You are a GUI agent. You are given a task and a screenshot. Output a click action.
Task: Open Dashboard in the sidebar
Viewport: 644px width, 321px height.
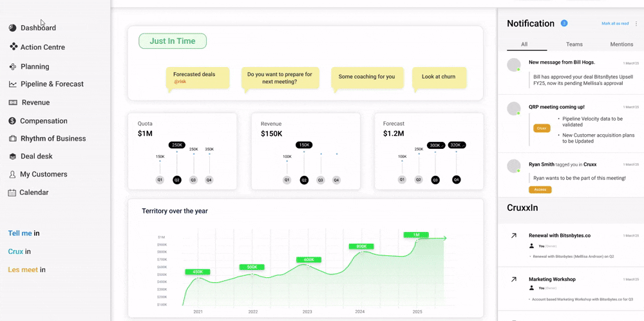click(x=39, y=28)
